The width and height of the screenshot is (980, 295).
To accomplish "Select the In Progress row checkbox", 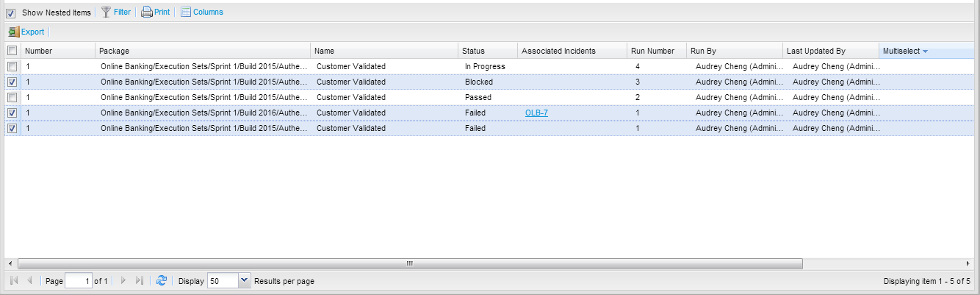I will (12, 66).
